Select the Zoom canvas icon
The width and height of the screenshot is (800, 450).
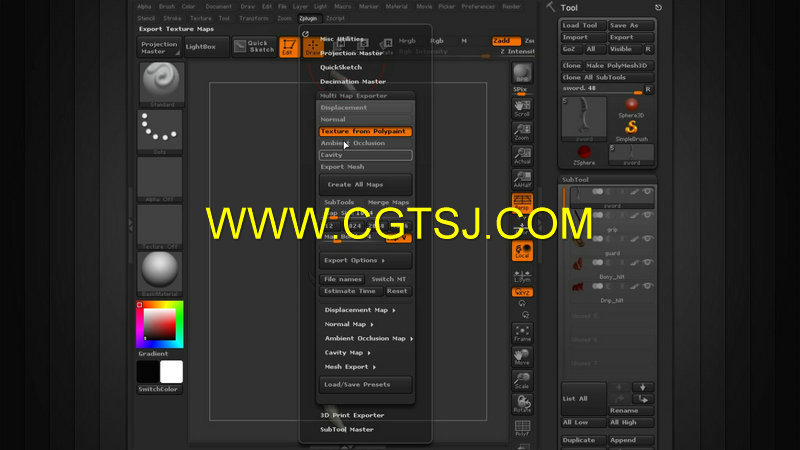click(522, 132)
